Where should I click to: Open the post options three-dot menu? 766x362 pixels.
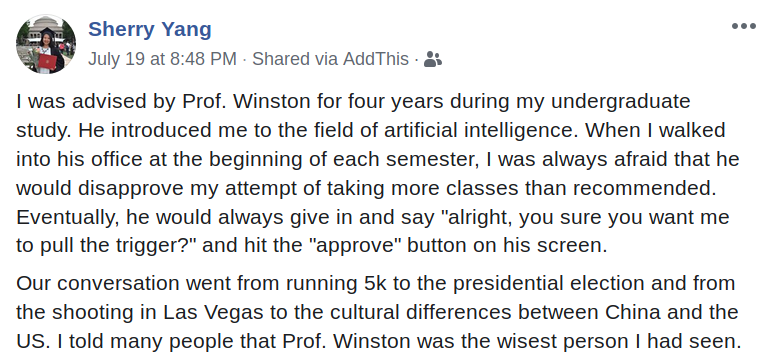click(744, 26)
